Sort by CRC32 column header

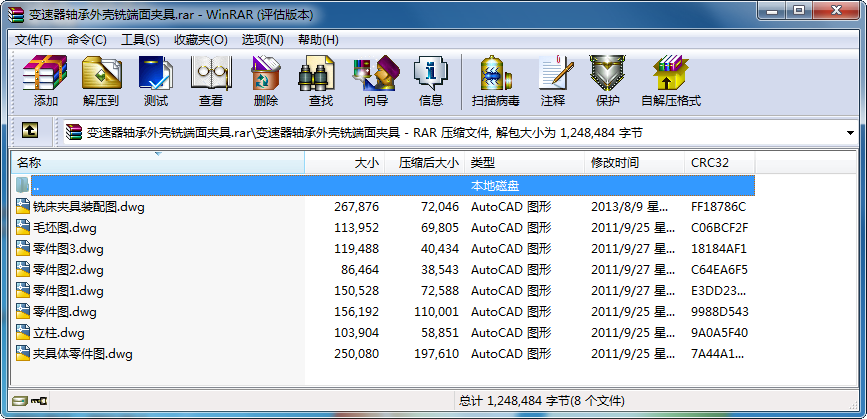tap(719, 163)
